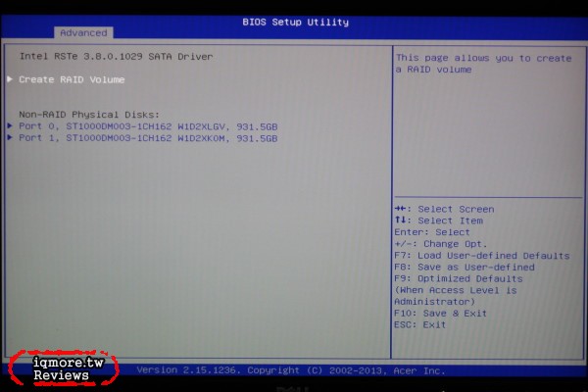This screenshot has width=588, height=392.
Task: Click Version 2.15.1236 copyright footer
Action: pyautogui.click(x=291, y=370)
